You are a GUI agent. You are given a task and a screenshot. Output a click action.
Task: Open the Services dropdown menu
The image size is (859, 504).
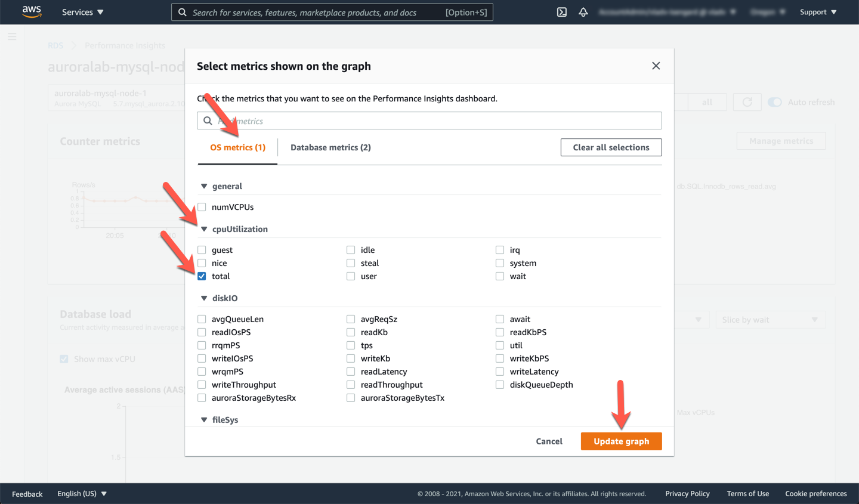82,12
